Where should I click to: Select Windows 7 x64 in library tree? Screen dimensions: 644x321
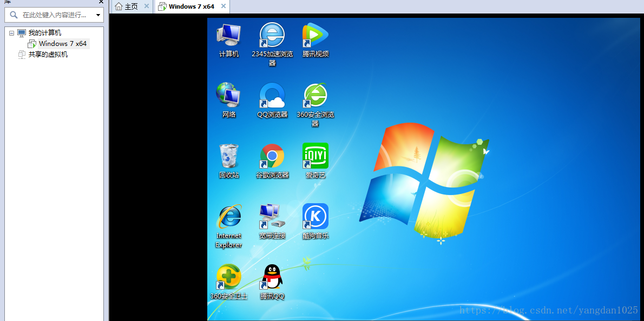click(62, 43)
